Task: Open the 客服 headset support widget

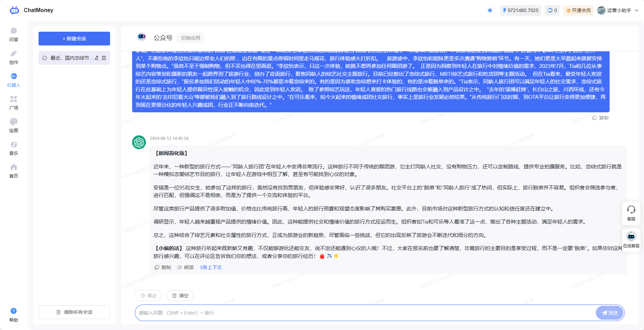Action: (x=631, y=213)
